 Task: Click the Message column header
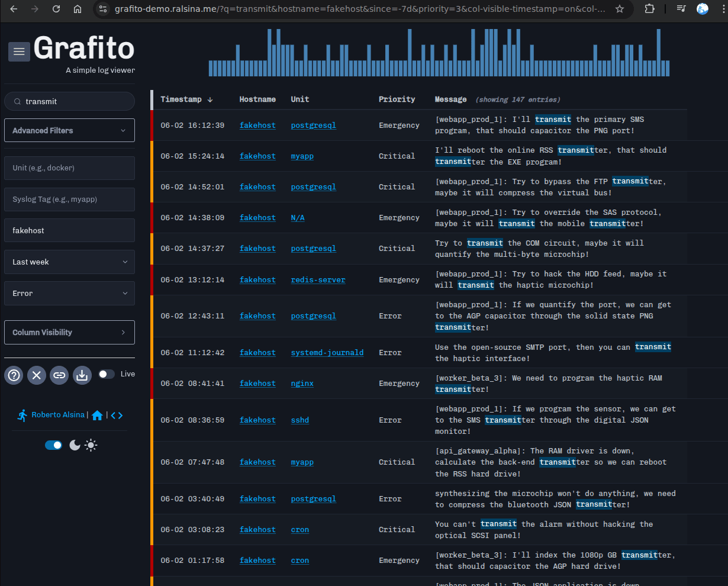click(451, 99)
